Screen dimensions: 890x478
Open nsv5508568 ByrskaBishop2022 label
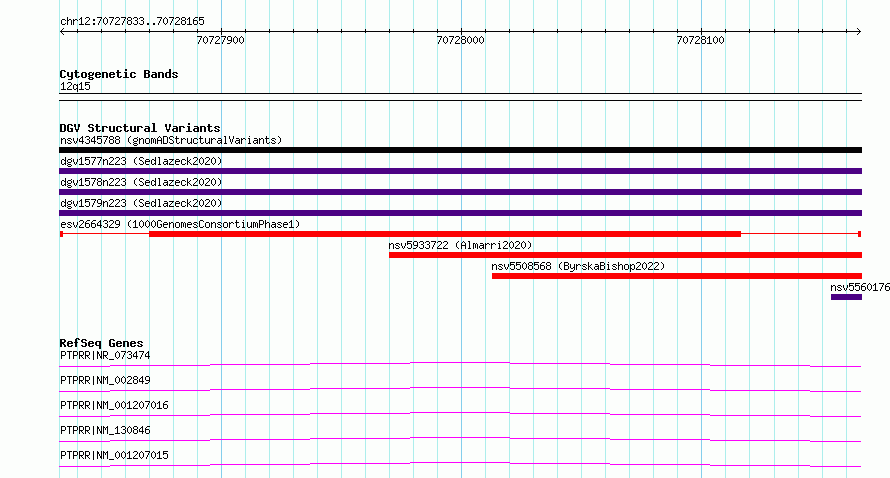[x=578, y=266]
